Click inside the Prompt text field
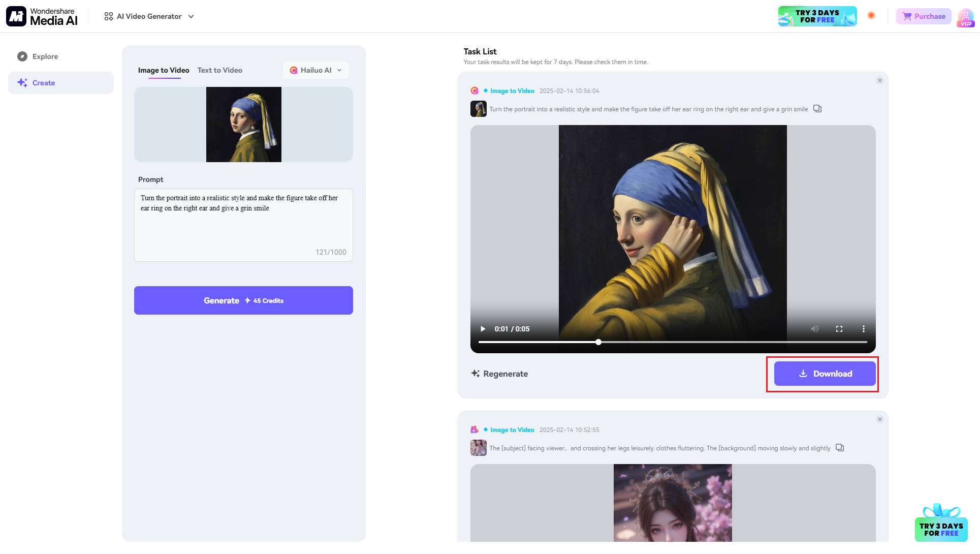This screenshot has width=980, height=554. [243, 224]
